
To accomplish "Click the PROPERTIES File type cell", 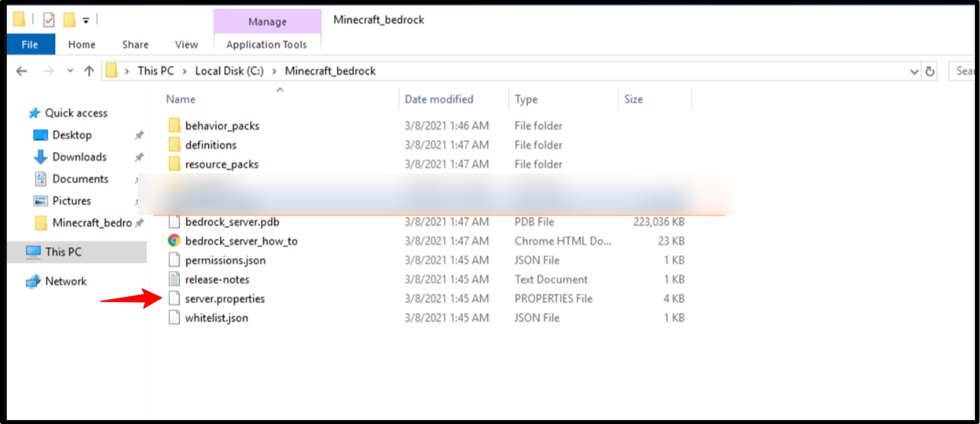I will [x=553, y=299].
